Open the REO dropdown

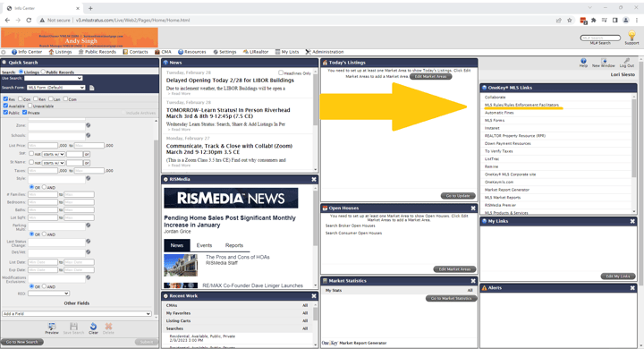48,294
